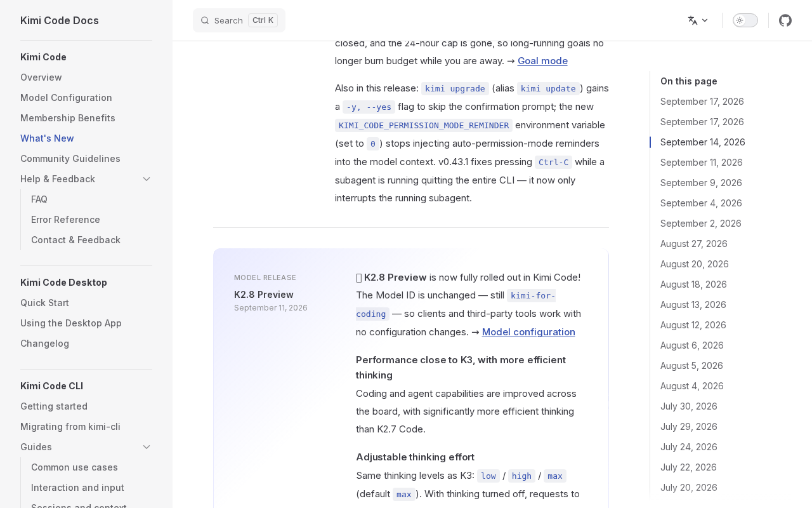Click the kimi upgrade code snippet

tap(455, 88)
